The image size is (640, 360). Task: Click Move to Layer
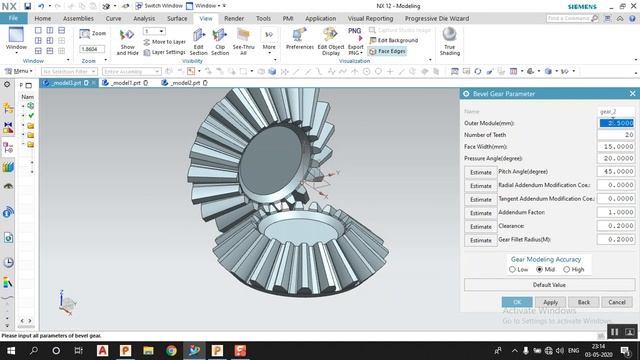tap(164, 42)
